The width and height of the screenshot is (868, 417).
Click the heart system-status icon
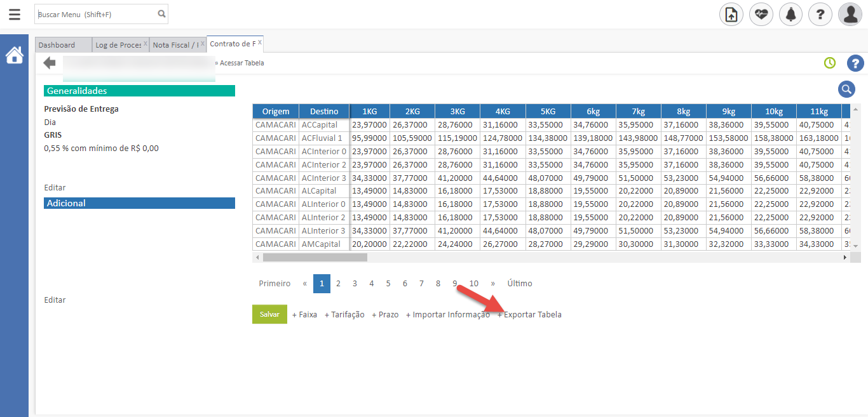[761, 13]
